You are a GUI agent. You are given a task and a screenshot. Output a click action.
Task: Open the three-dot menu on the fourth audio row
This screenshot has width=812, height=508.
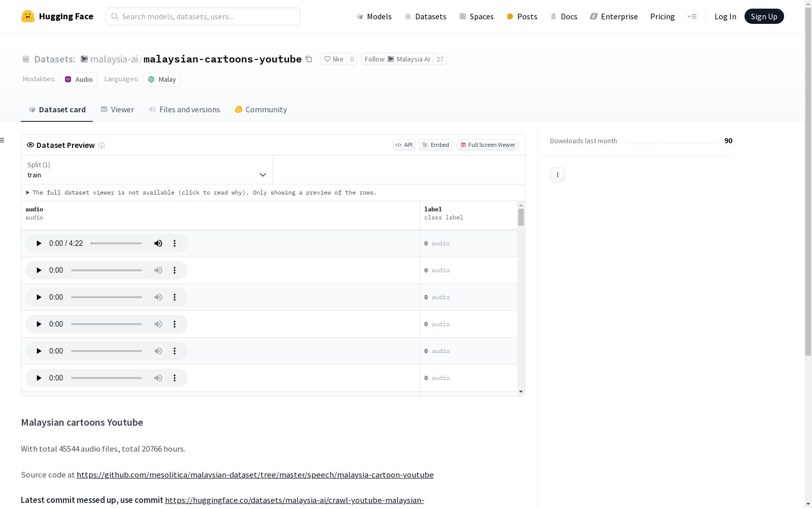click(175, 324)
